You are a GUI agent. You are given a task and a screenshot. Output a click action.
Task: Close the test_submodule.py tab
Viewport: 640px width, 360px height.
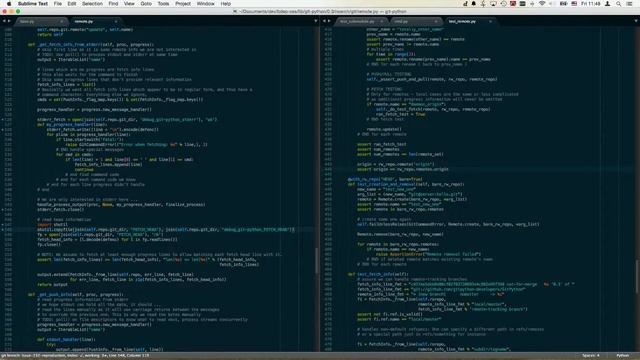point(382,21)
